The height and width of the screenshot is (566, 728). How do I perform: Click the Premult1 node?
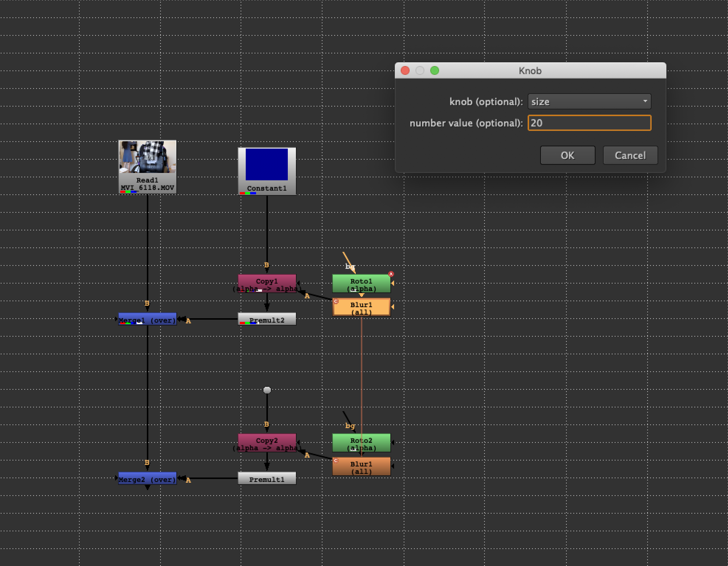tap(267, 479)
